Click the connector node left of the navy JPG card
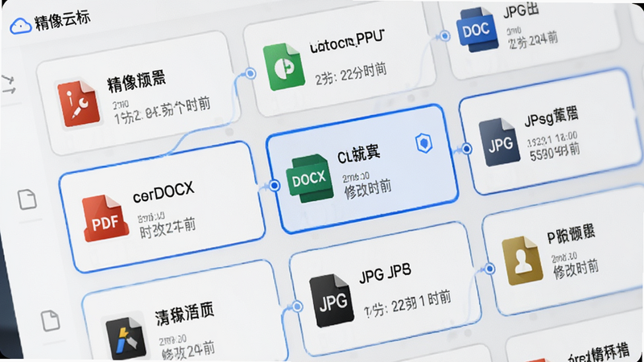The width and height of the screenshot is (644, 362). pos(466,149)
